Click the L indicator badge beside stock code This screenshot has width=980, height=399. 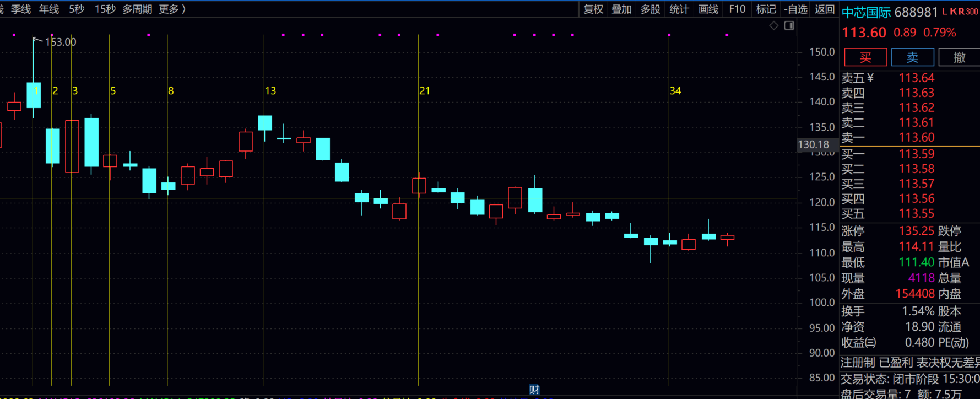coord(945,12)
